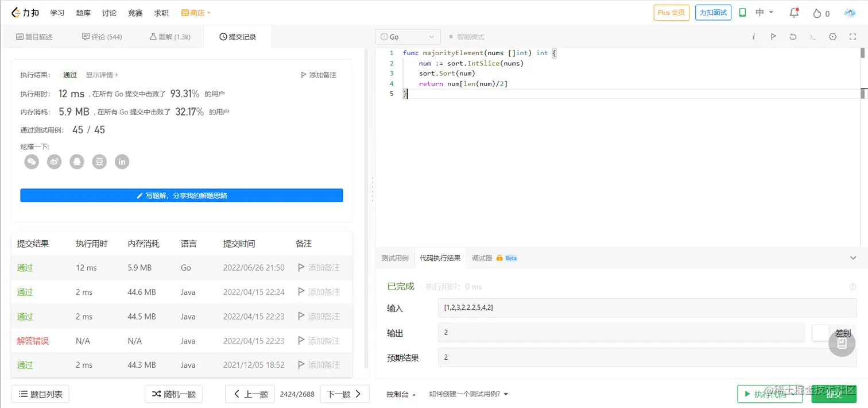Switch to 题目描述 tab
This screenshot has height=408, width=868.
(x=34, y=37)
